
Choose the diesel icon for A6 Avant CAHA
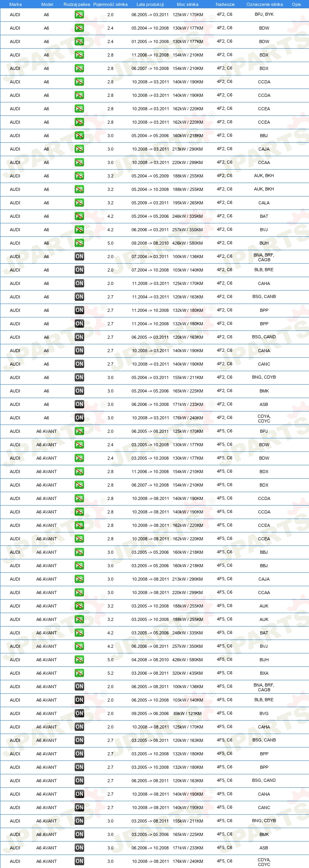point(79,727)
